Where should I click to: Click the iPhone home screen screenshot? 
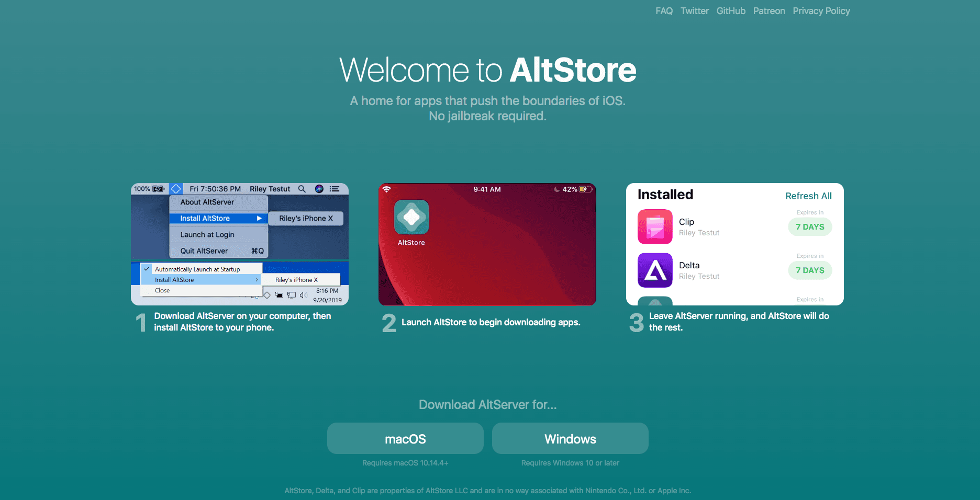click(487, 244)
